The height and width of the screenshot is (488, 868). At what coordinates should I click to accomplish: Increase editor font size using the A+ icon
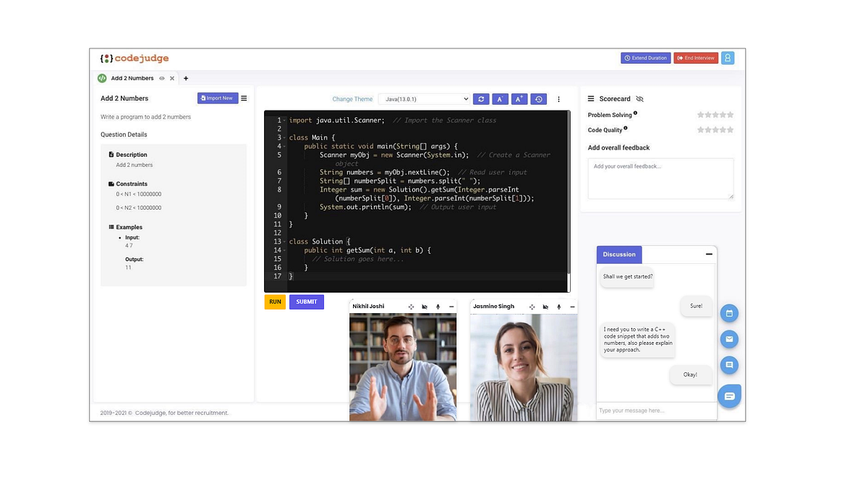519,99
